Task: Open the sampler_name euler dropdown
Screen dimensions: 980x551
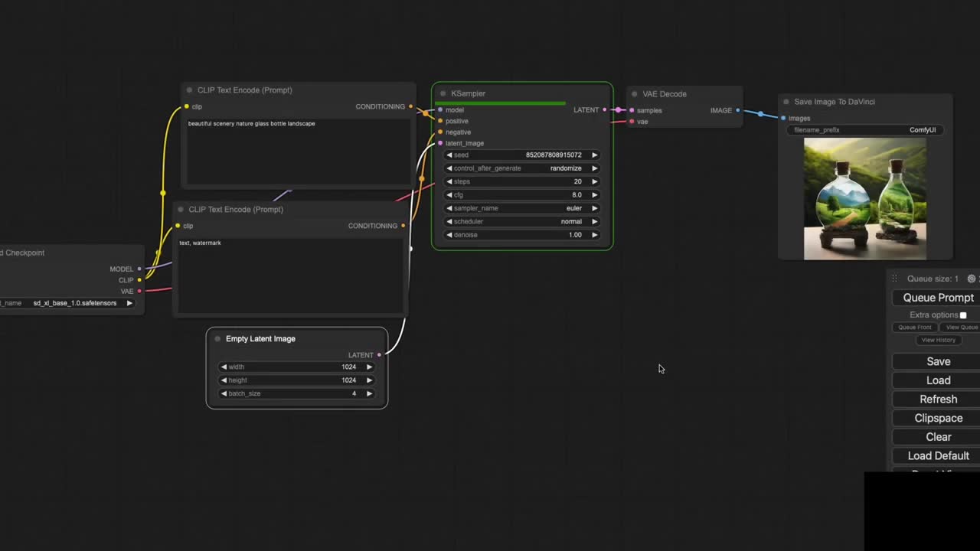Action: (522, 208)
